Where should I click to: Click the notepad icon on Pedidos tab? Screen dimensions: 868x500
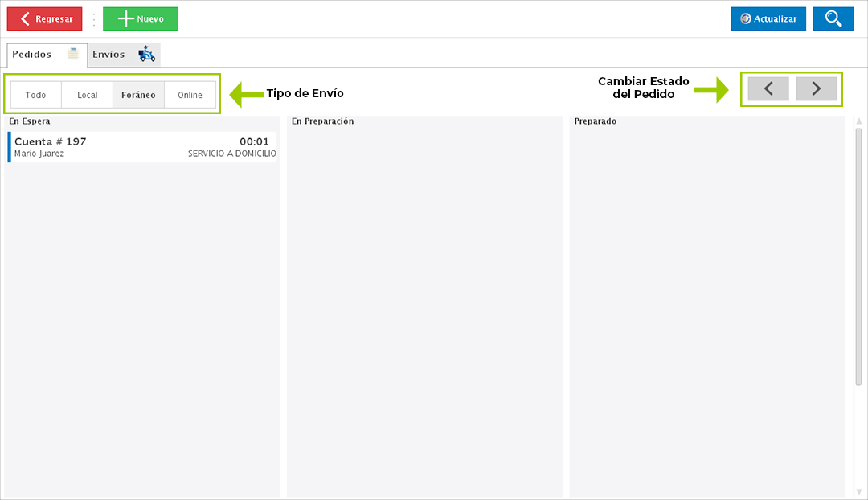(x=73, y=55)
